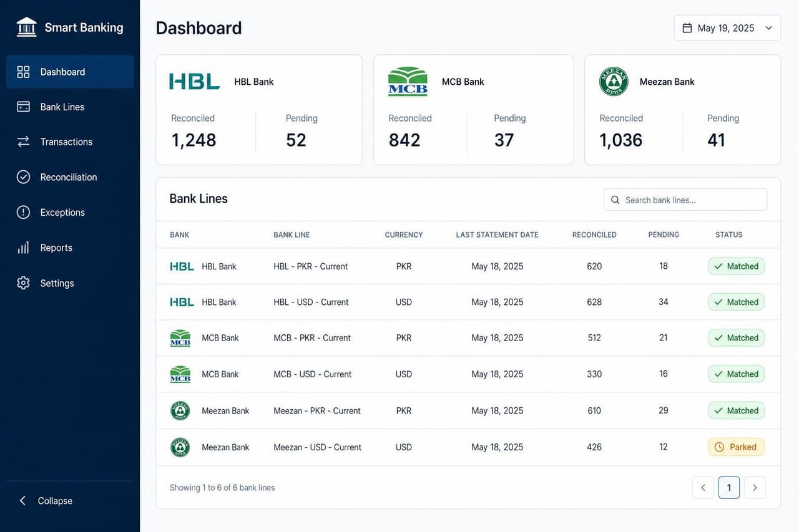Click Matched badge for MCB - USD - Current
This screenshot has width=799, height=532.
736,374
